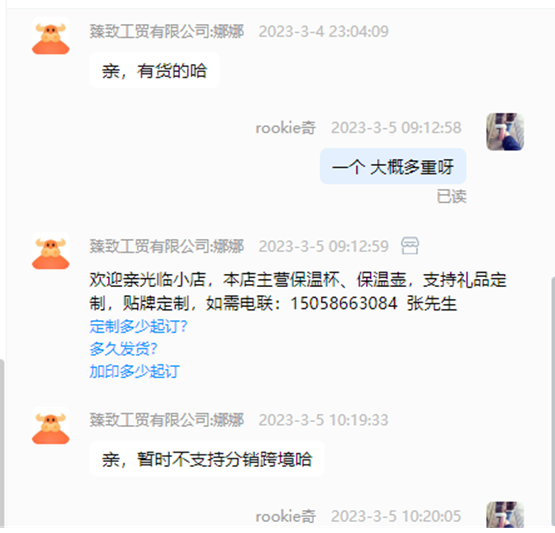Click the 加印多少起订 quick question link

pos(135,371)
